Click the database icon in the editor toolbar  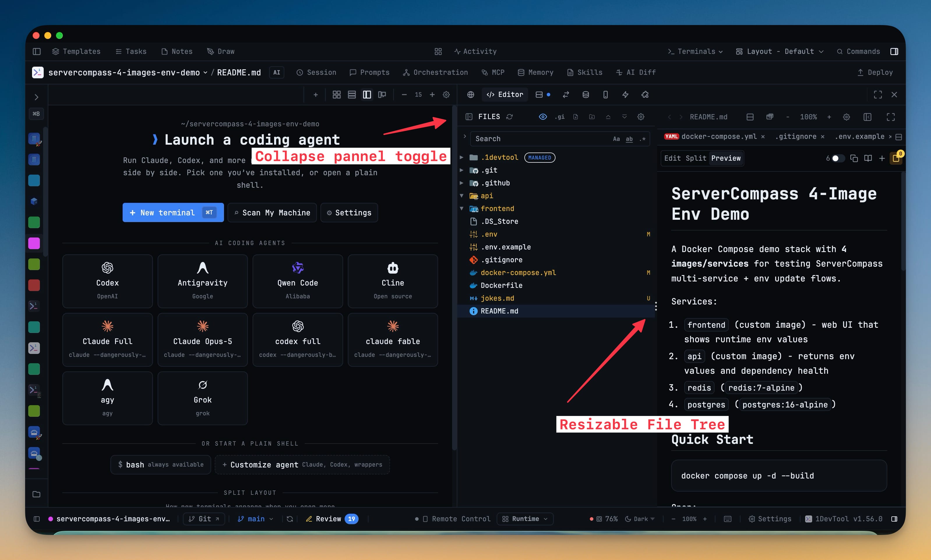pyautogui.click(x=586, y=95)
